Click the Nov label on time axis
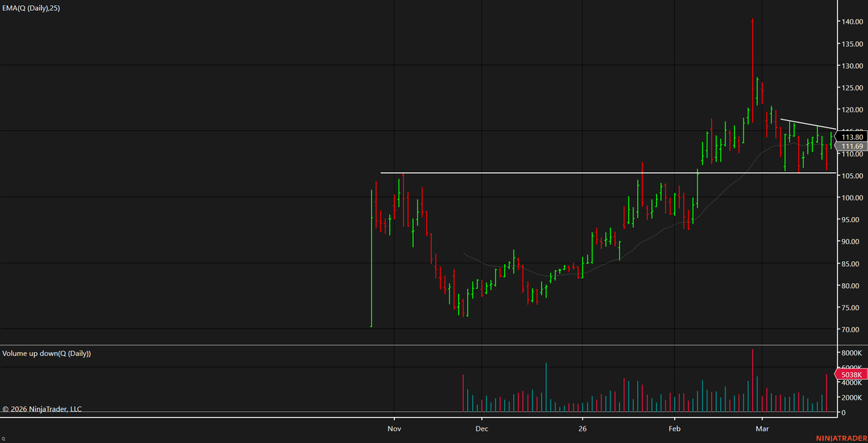The height and width of the screenshot is (443, 868). (x=394, y=429)
